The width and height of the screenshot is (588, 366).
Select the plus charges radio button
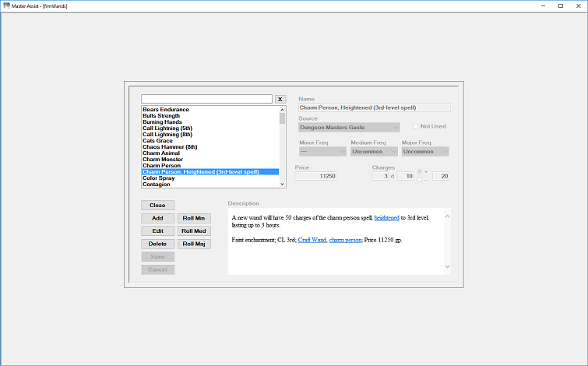coord(419,172)
